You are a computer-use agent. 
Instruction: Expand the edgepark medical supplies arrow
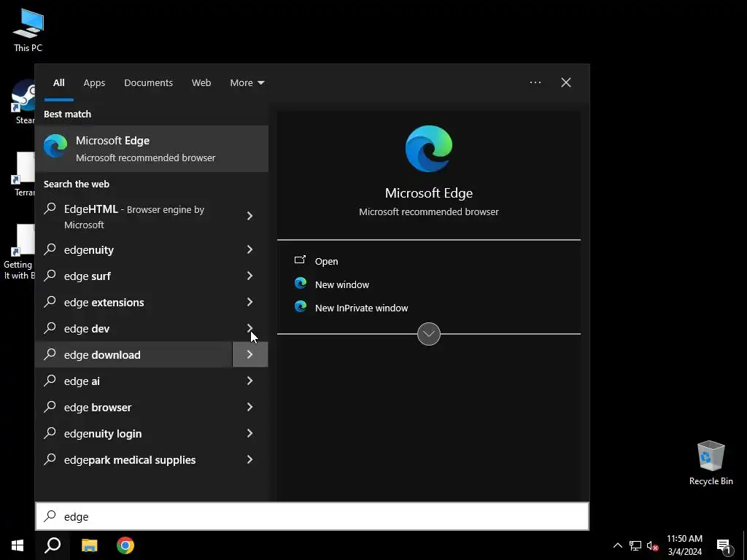click(249, 459)
